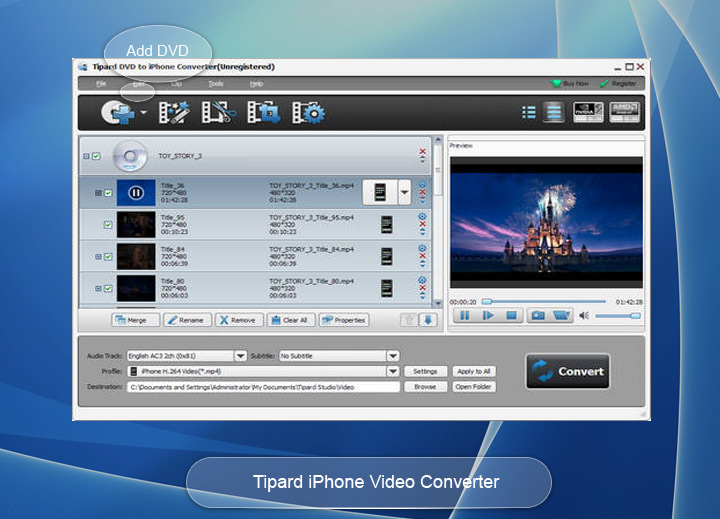Move selected item down with arrow button
This screenshot has height=519, width=720.
(428, 320)
